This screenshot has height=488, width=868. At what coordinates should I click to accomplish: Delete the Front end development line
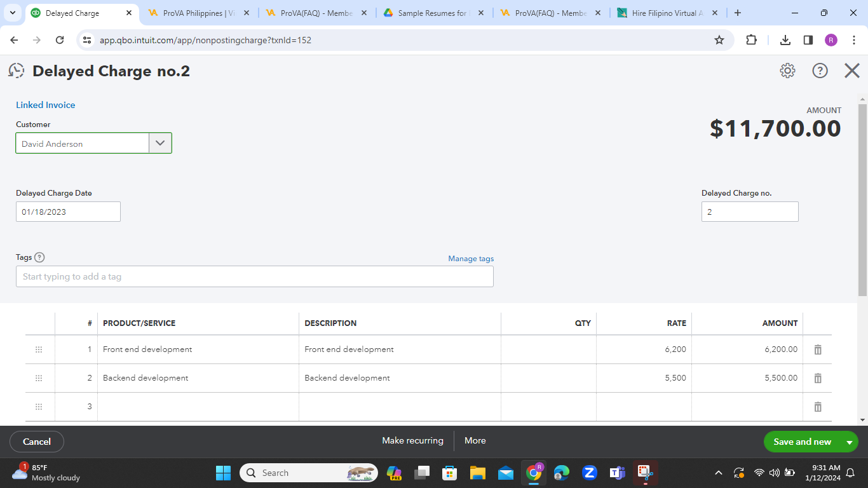tap(818, 349)
